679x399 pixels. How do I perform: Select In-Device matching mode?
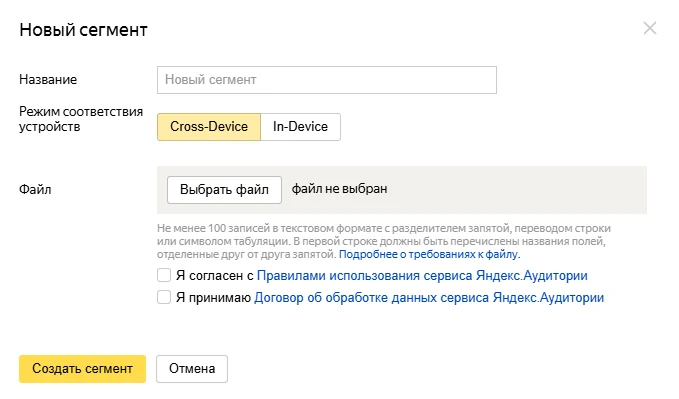point(300,127)
